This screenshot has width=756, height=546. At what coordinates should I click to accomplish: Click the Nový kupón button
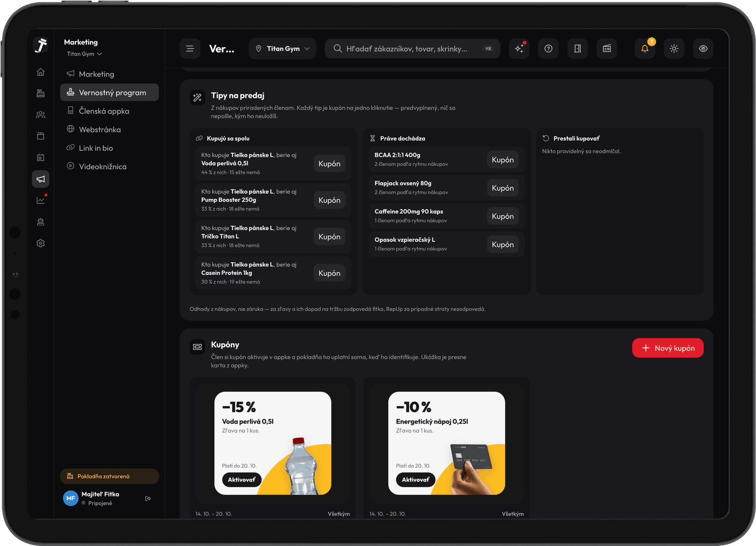(668, 348)
